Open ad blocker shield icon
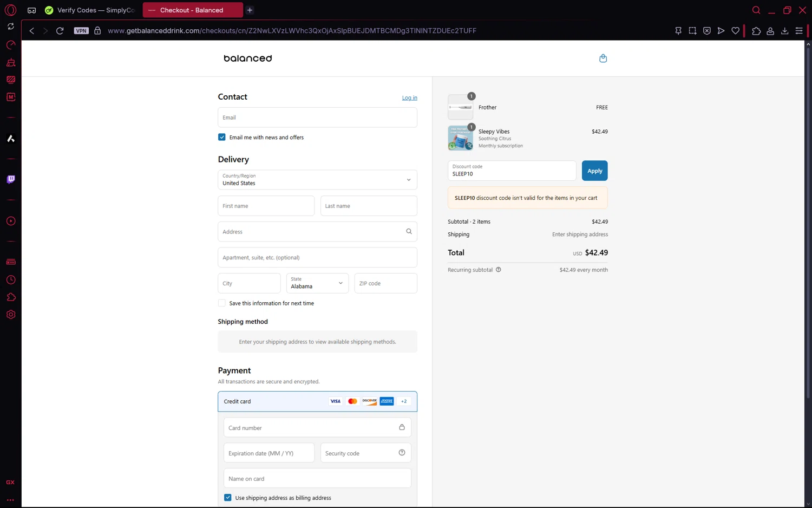The width and height of the screenshot is (812, 508). click(x=707, y=31)
